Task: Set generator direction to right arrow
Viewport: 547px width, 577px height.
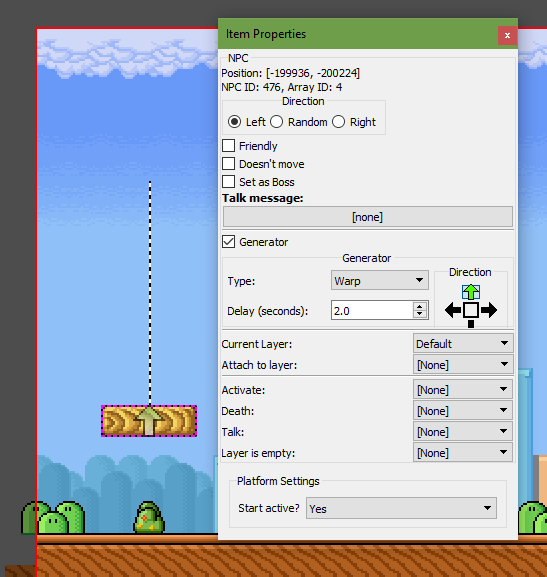Action: (489, 310)
